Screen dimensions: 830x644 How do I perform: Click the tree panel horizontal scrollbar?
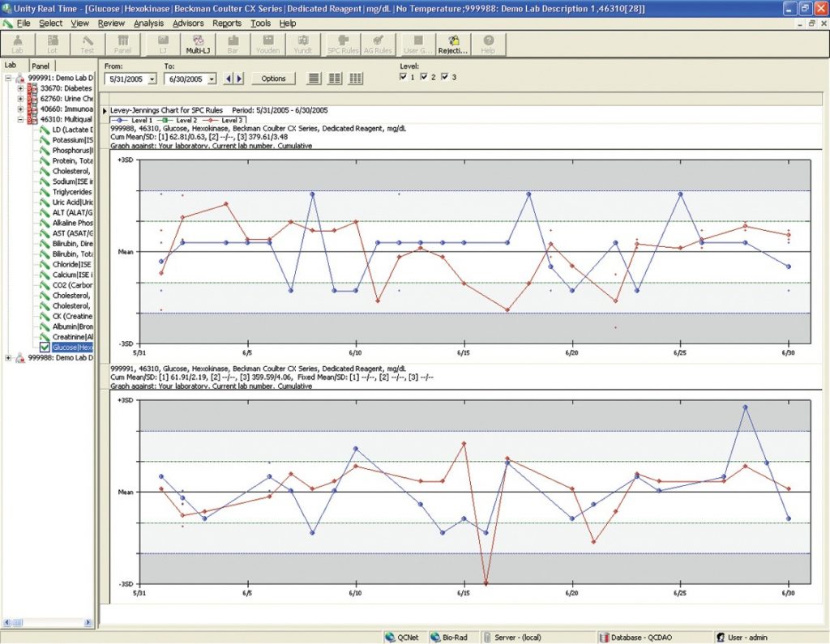[x=48, y=623]
